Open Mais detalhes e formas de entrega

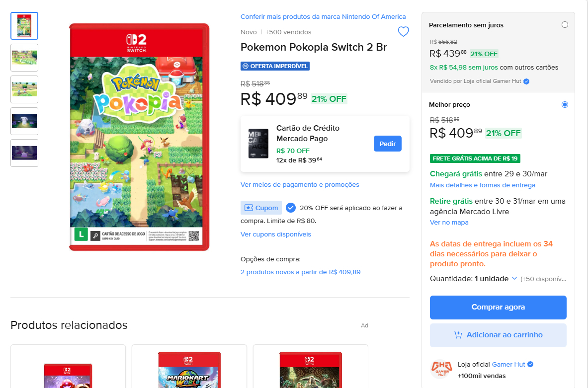pos(482,185)
